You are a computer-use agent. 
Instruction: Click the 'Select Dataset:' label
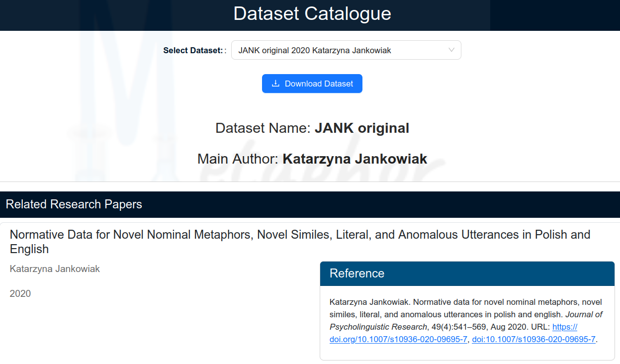[x=193, y=50]
